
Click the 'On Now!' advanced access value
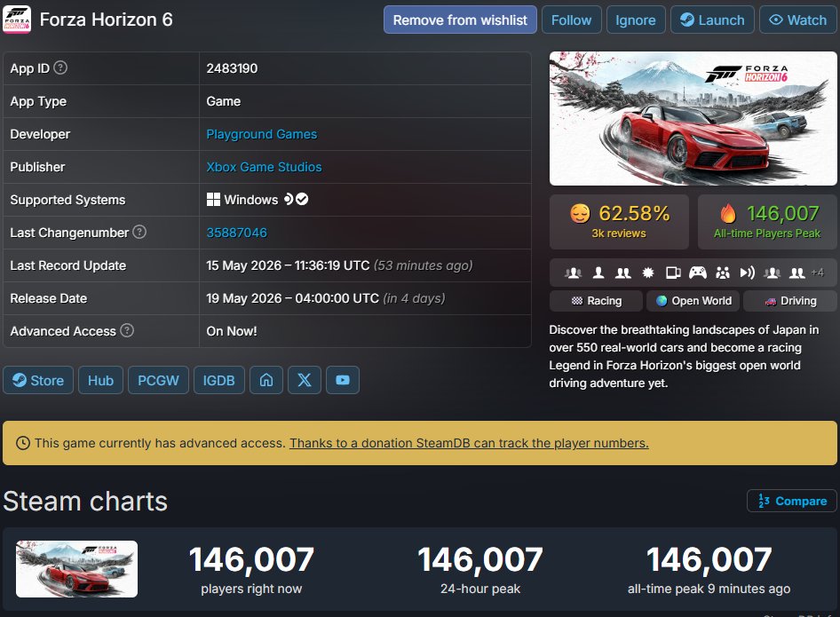232,331
